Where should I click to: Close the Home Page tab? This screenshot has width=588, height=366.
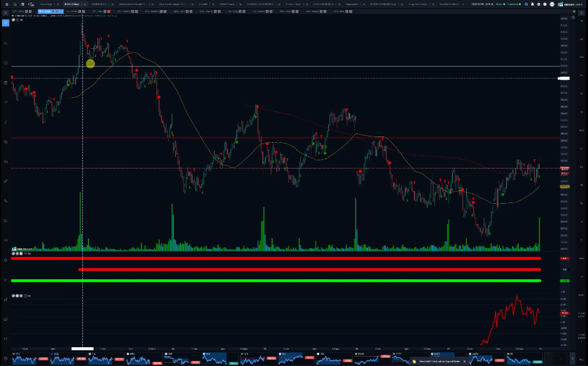pos(58,4)
